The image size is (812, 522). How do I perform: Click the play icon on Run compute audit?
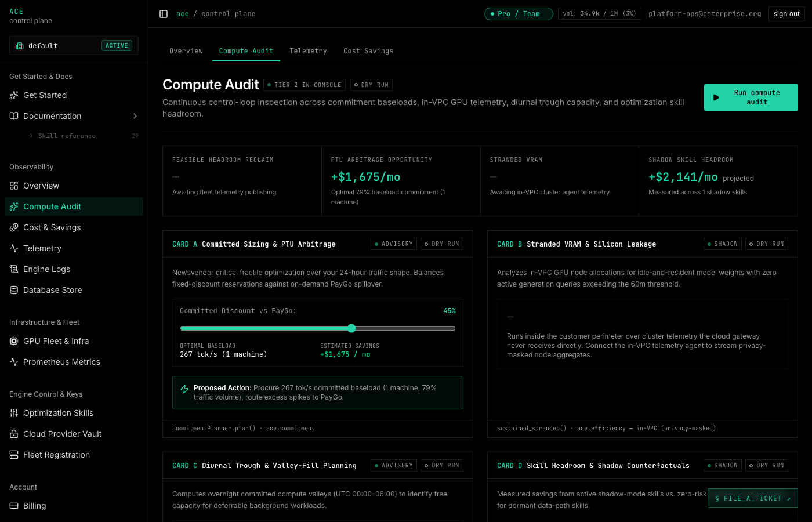tap(716, 97)
